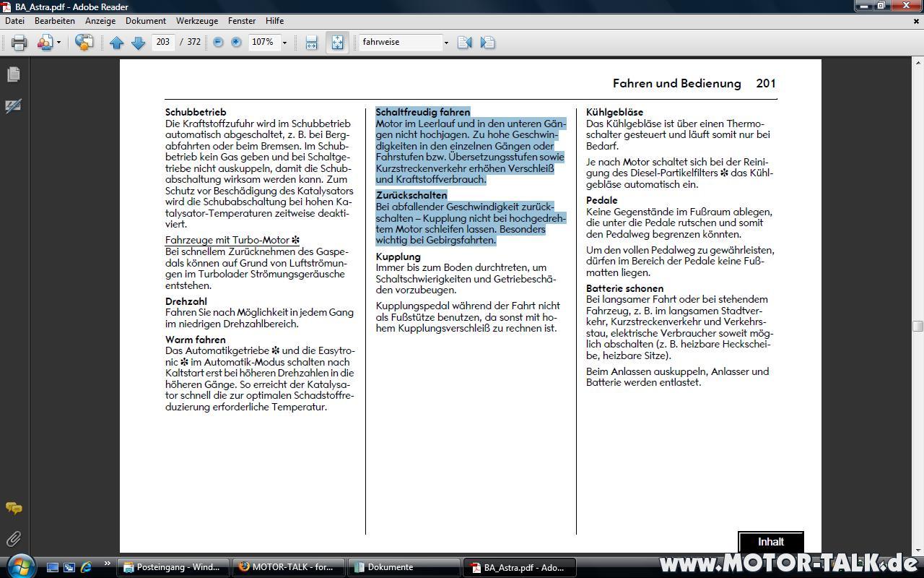Open the Pages panel in left sidebar
Screen dimensions: 924x578
click(x=13, y=74)
